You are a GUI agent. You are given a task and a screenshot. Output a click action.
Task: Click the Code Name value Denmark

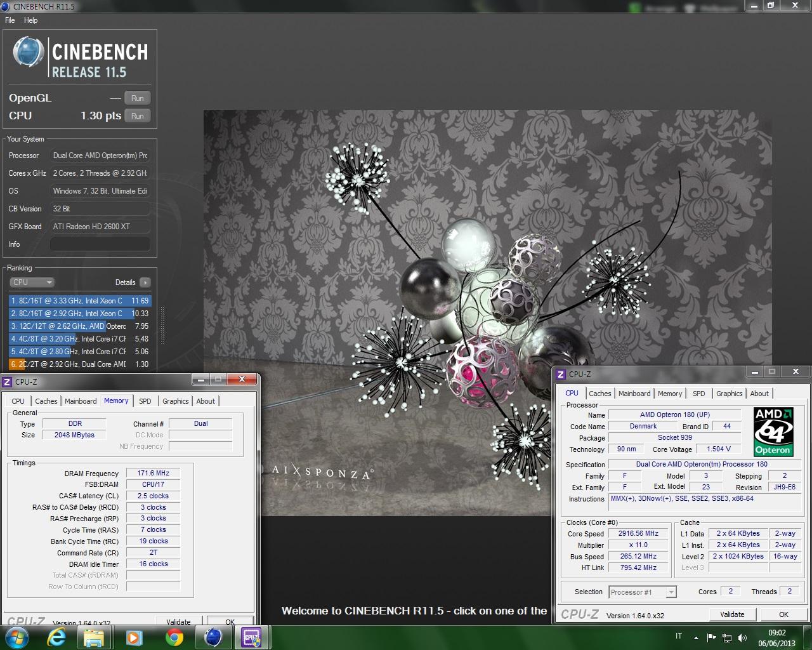click(x=643, y=426)
